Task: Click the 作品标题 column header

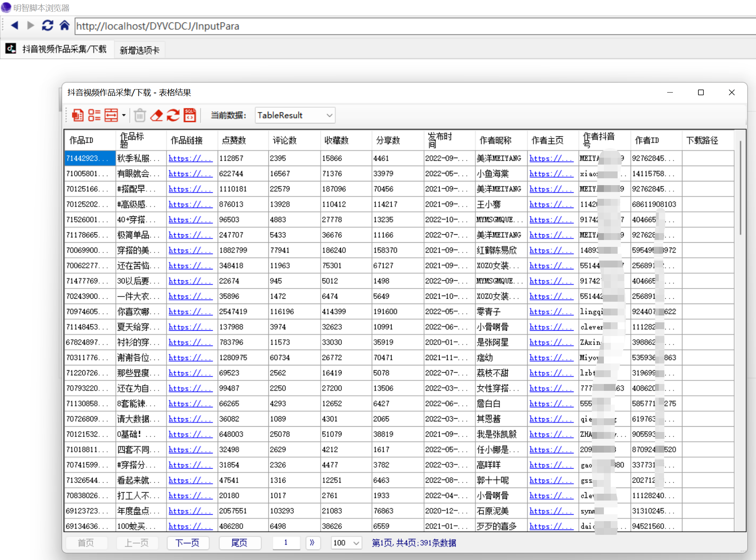Action: click(x=141, y=140)
